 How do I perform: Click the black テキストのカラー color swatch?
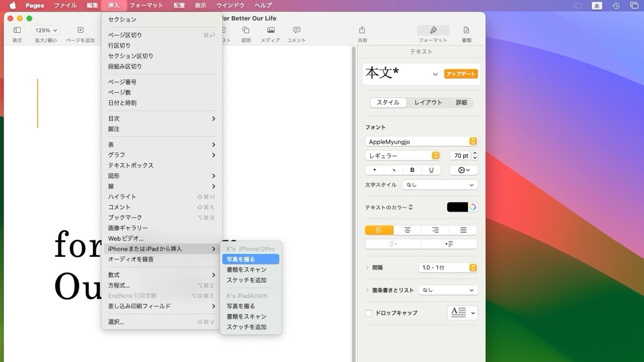(x=458, y=207)
